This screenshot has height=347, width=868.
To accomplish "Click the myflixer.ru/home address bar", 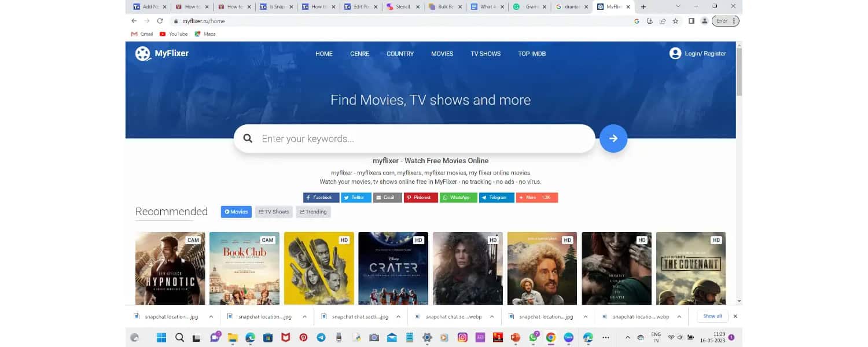I will pyautogui.click(x=399, y=21).
